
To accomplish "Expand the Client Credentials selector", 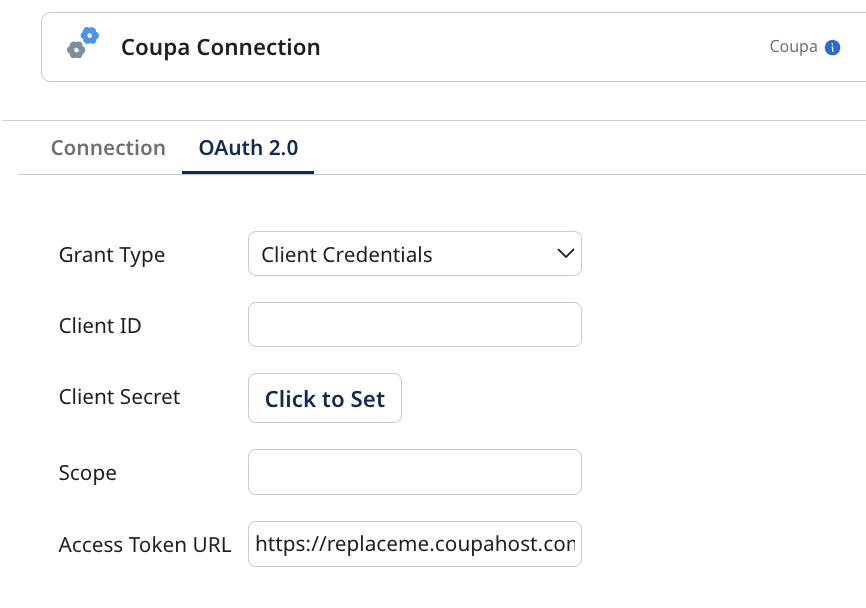I will [414, 253].
